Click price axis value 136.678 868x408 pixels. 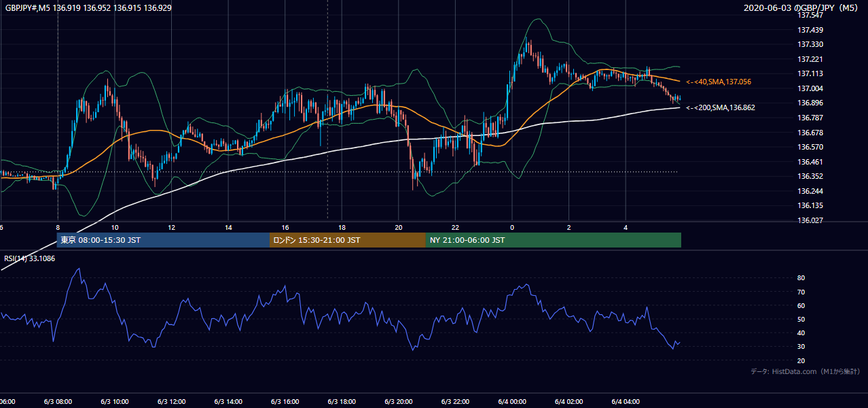(810, 133)
